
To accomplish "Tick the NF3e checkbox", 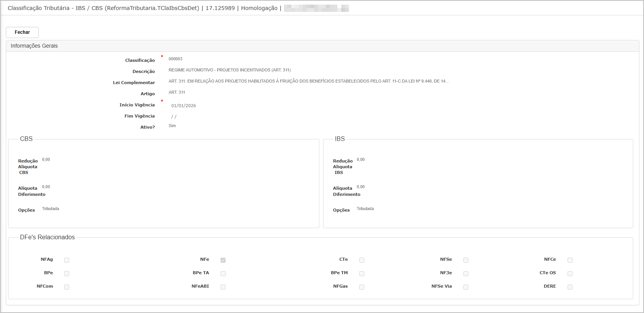I will pyautogui.click(x=466, y=273).
